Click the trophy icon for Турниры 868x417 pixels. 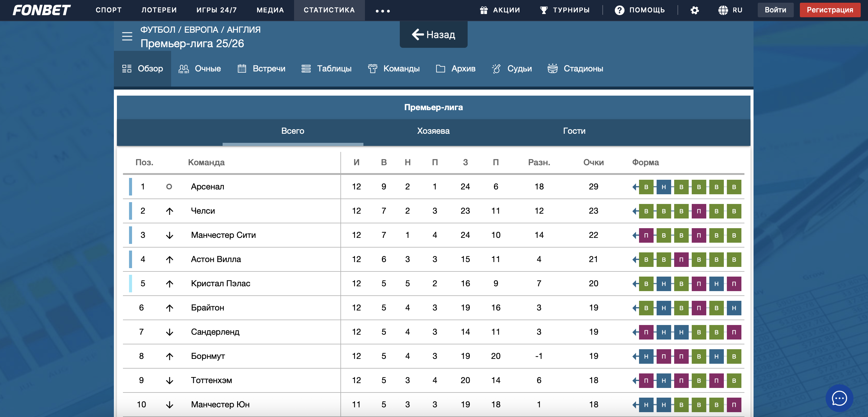544,10
